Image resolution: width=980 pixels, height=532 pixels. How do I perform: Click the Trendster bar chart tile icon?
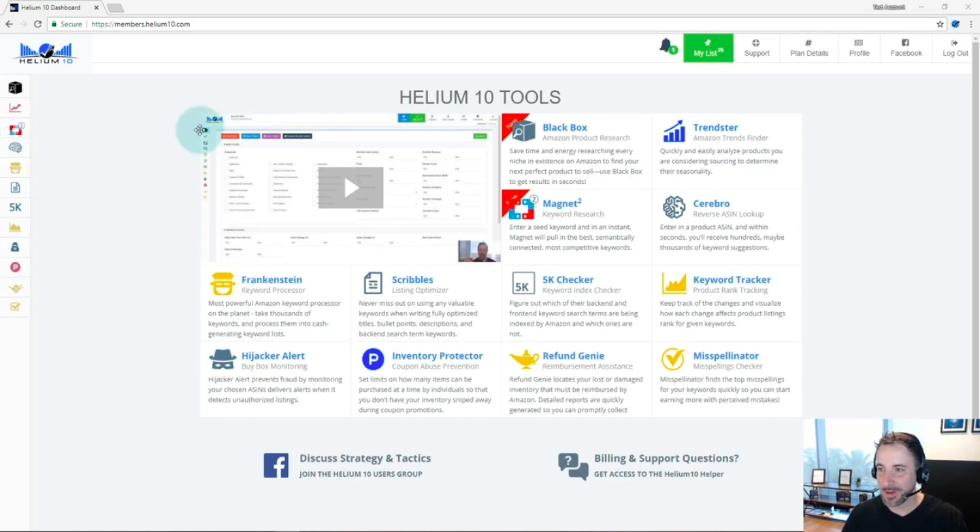[674, 131]
